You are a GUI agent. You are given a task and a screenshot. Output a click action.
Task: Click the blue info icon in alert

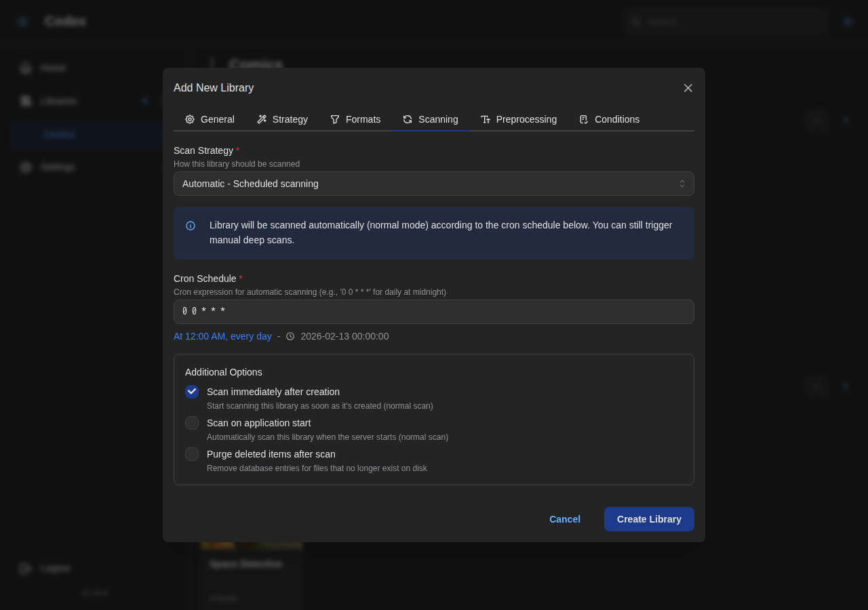[191, 226]
